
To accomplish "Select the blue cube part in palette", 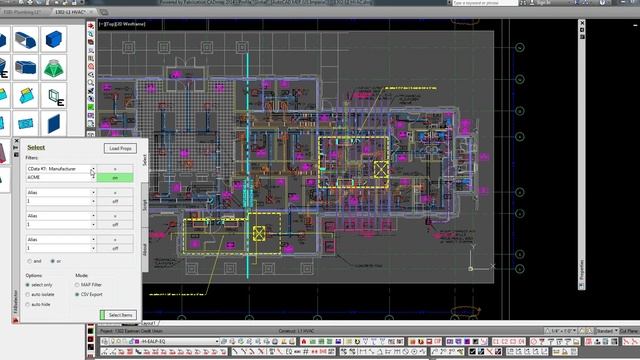I will pyautogui.click(x=53, y=40).
